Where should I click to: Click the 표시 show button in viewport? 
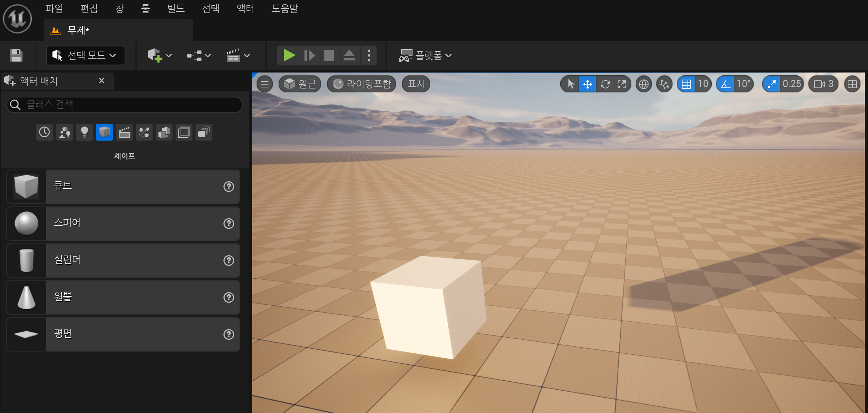click(416, 84)
